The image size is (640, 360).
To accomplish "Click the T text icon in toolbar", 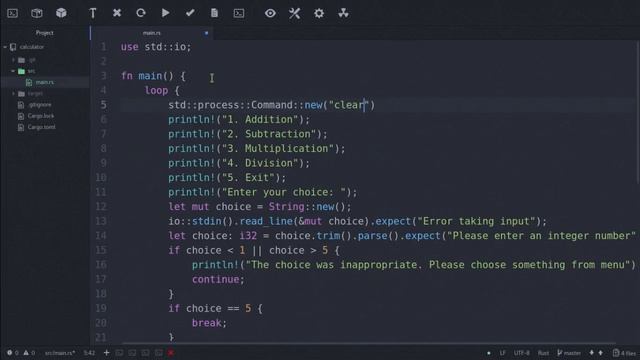I will [93, 13].
